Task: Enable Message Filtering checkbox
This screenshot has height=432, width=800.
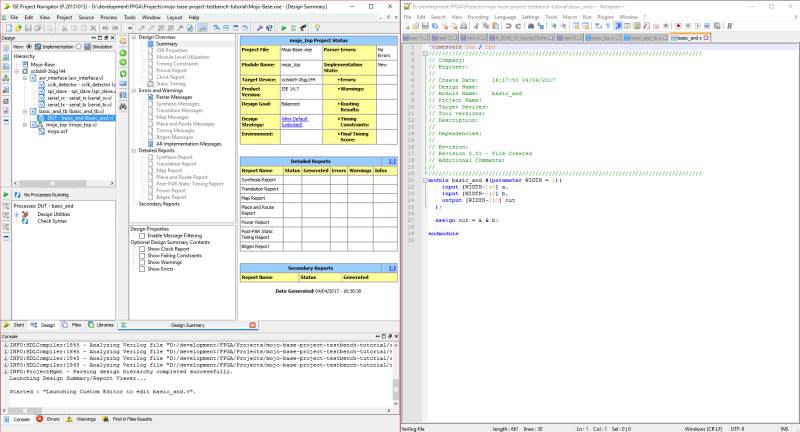Action: pos(142,236)
